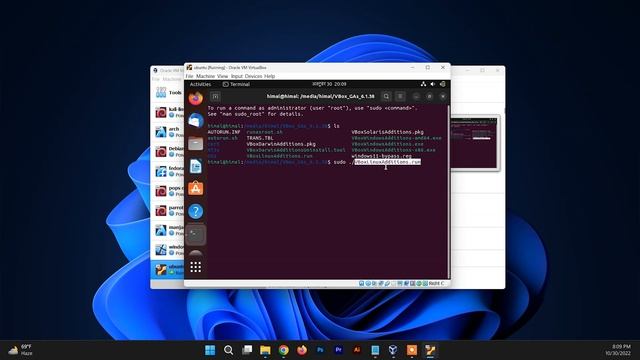The width and height of the screenshot is (640, 360).
Task: Click the hard disk activity status icon
Action: click(x=362, y=283)
